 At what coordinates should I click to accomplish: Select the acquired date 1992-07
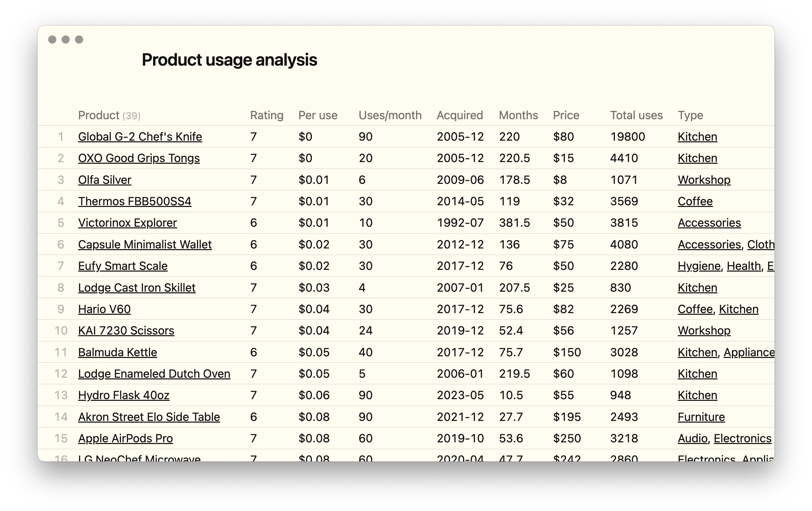[x=460, y=223]
